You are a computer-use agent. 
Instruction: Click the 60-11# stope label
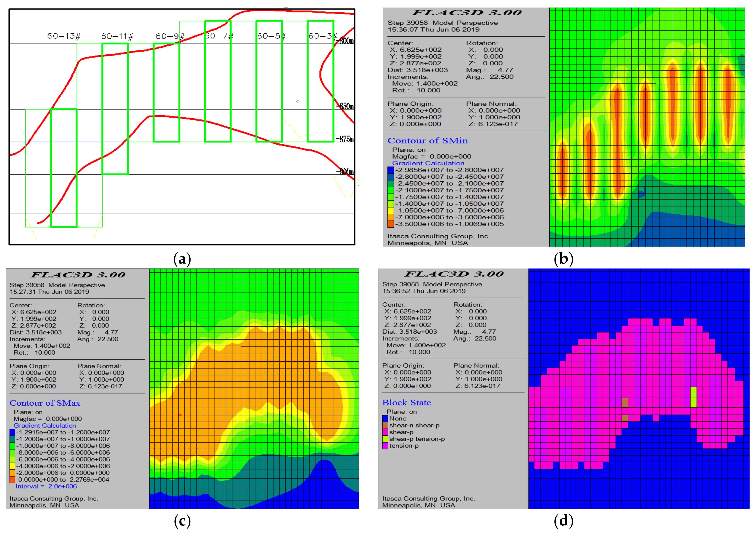click(117, 36)
